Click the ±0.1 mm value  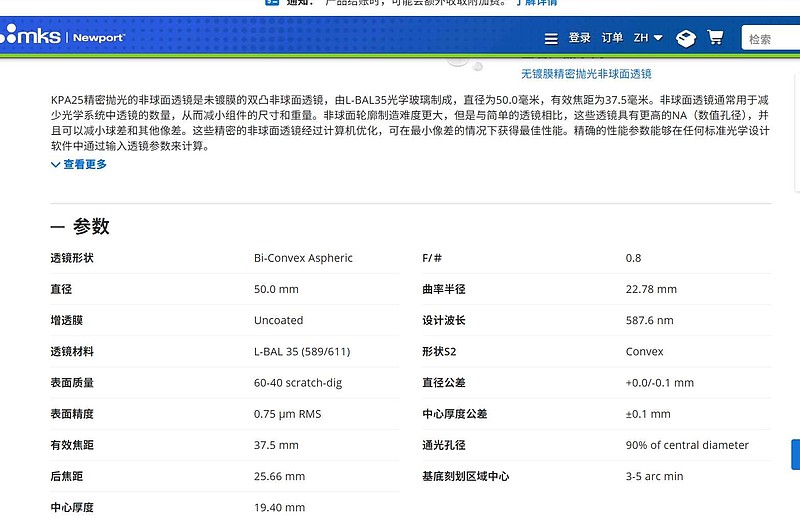tap(648, 414)
